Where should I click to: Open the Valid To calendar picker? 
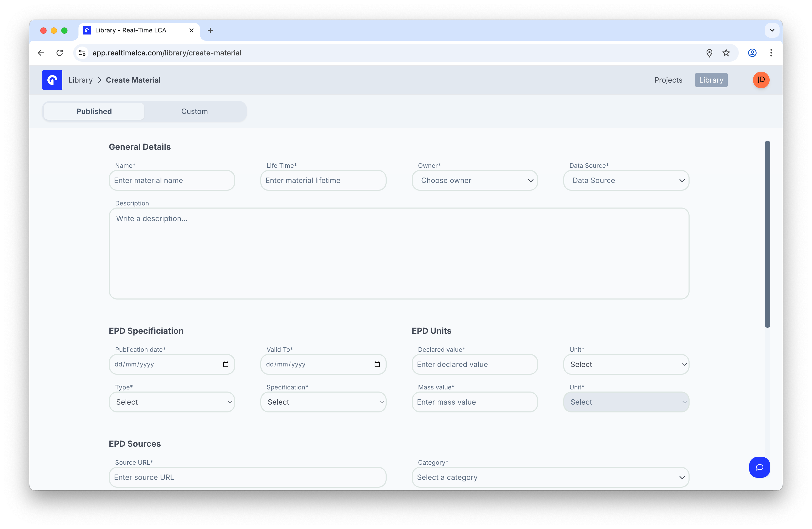(377, 364)
